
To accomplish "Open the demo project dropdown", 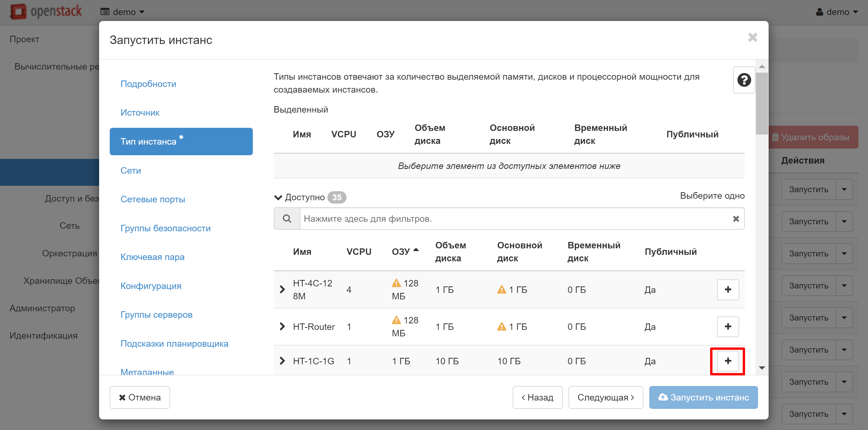I will [123, 12].
